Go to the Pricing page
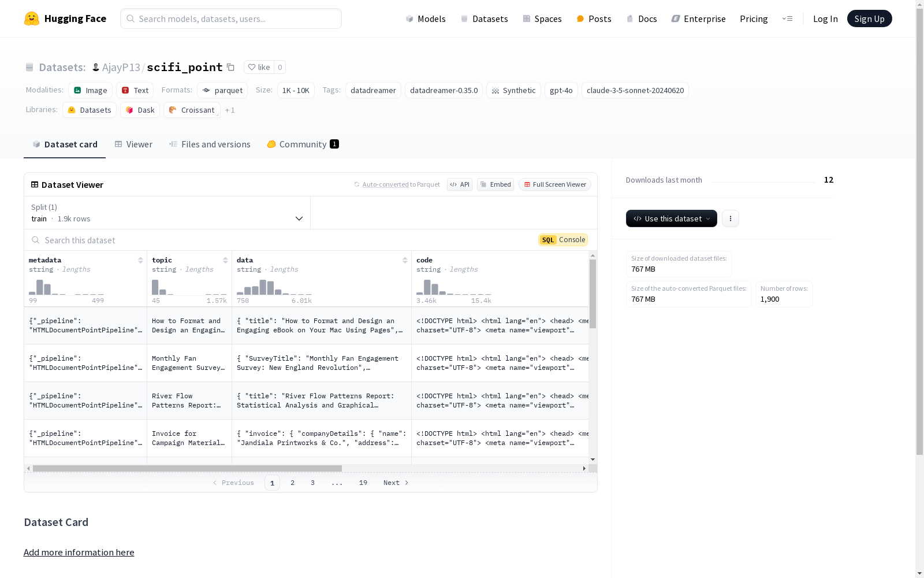 [754, 18]
